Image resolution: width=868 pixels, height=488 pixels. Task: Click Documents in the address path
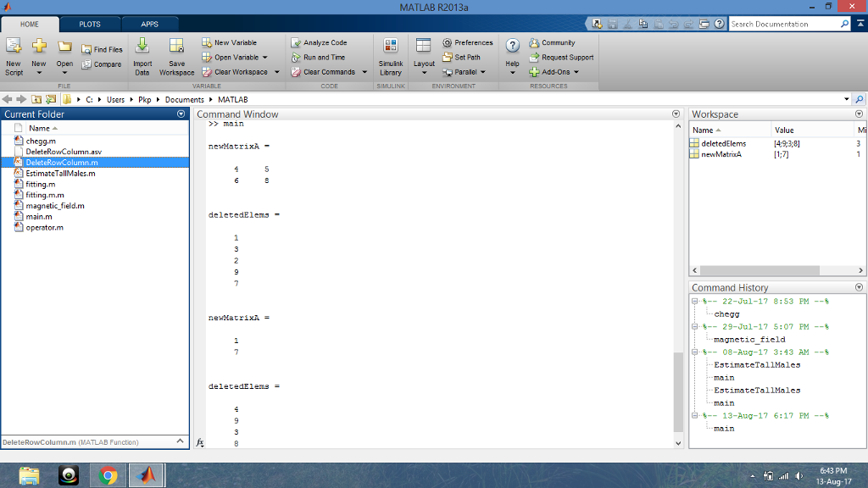click(x=184, y=100)
